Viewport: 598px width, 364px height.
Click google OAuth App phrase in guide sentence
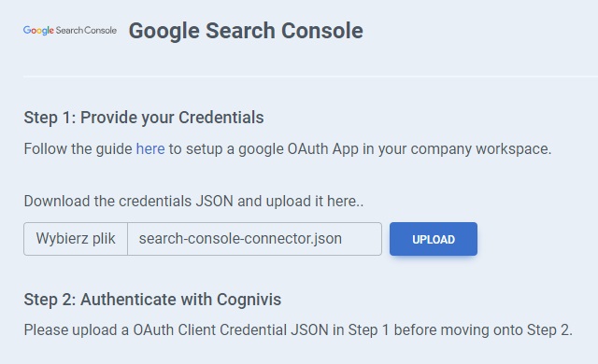298,149
